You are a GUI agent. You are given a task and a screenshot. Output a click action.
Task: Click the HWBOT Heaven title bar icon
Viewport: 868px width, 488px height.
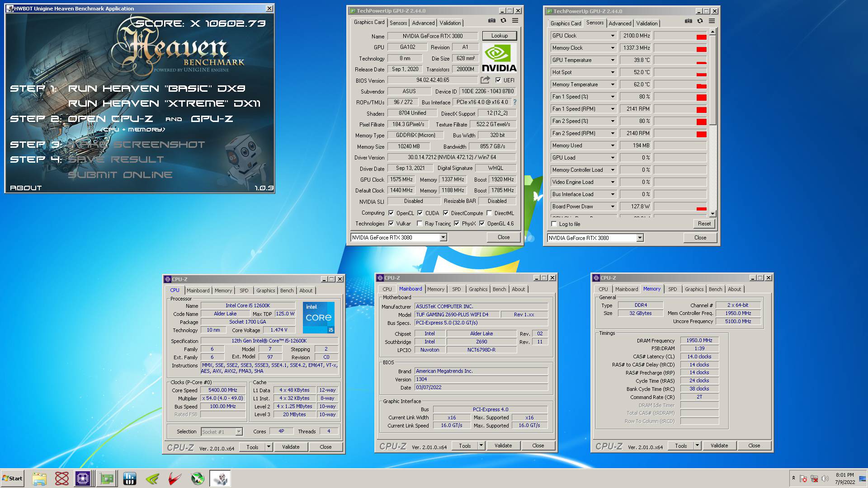(x=10, y=9)
